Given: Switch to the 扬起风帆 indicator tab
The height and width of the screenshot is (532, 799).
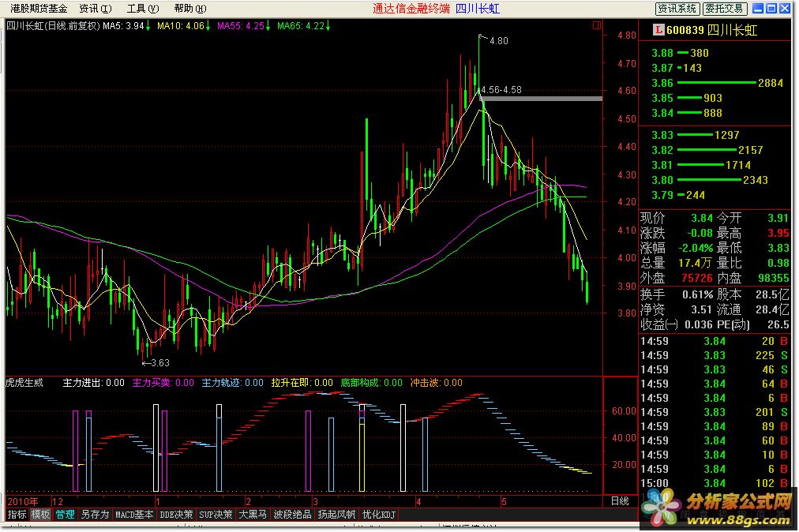Looking at the screenshot, I should 336,515.
